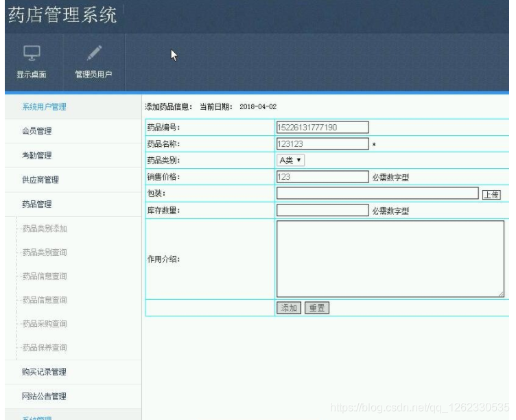The image size is (516, 420).
Task: Click the 上传 upload button
Action: (491, 195)
